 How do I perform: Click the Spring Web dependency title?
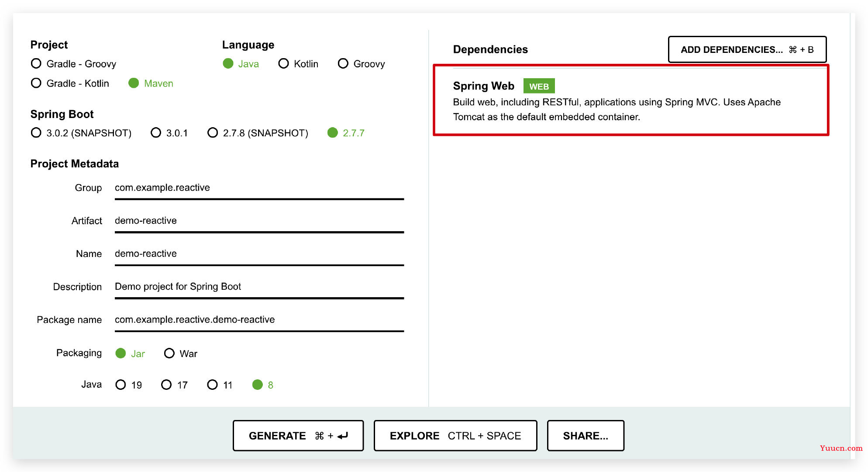pyautogui.click(x=483, y=86)
